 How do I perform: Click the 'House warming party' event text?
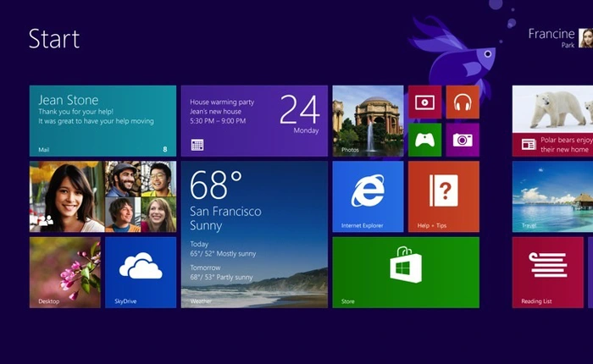tap(222, 102)
